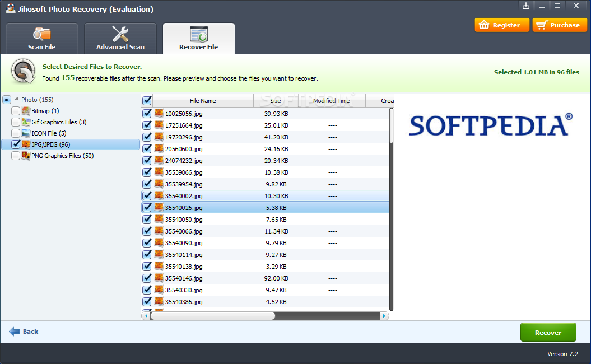
Task: Click the vertical scrollbar thumb of file list
Action: point(391,125)
